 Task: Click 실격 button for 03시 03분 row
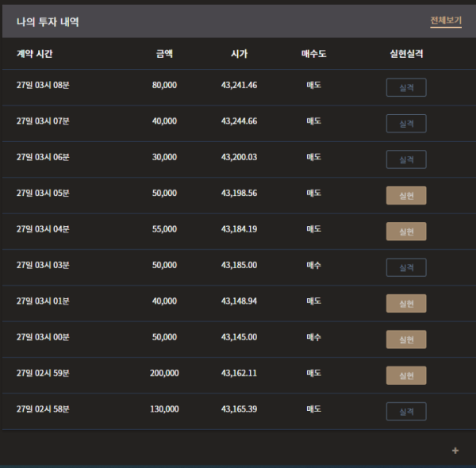406,267
